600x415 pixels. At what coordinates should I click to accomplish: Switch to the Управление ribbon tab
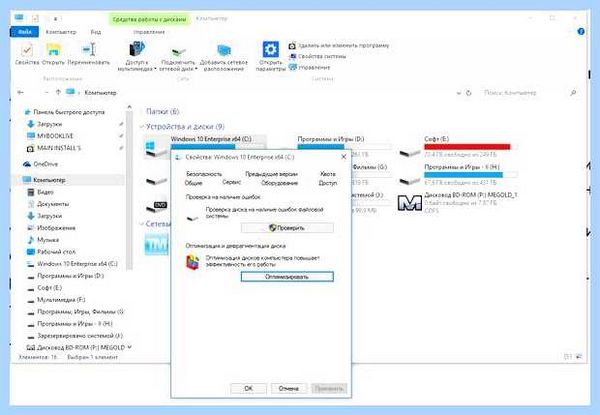[x=149, y=32]
